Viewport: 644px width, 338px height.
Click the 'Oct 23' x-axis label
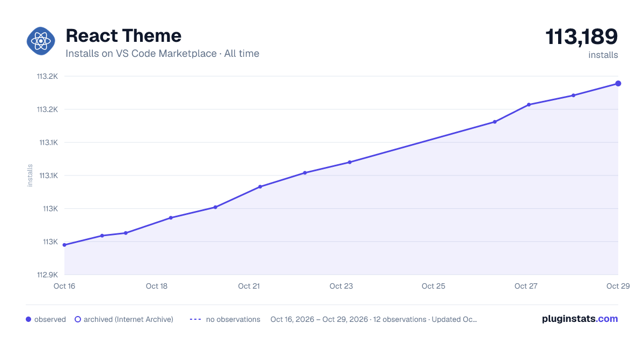click(x=341, y=286)
